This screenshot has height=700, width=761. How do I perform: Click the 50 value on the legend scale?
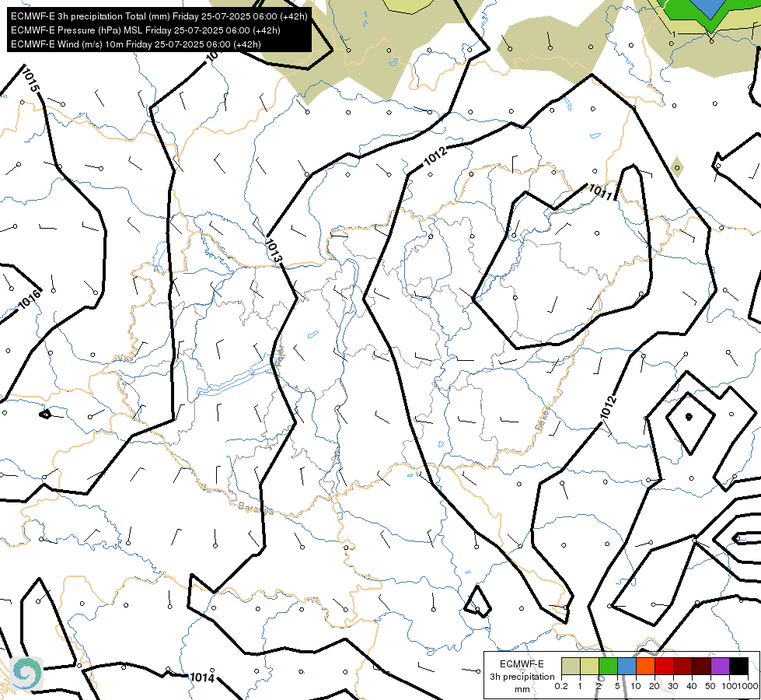pyautogui.click(x=710, y=687)
